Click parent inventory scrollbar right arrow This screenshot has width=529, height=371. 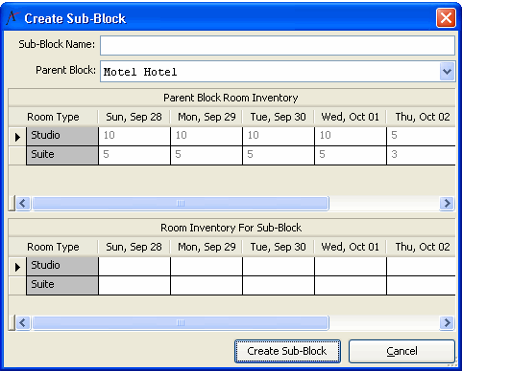point(447,203)
